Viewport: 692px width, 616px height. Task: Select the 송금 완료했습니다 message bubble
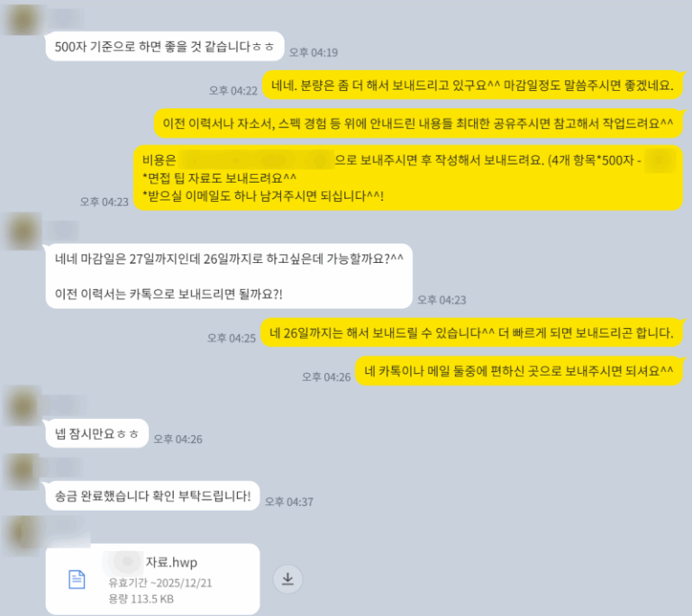(152, 496)
